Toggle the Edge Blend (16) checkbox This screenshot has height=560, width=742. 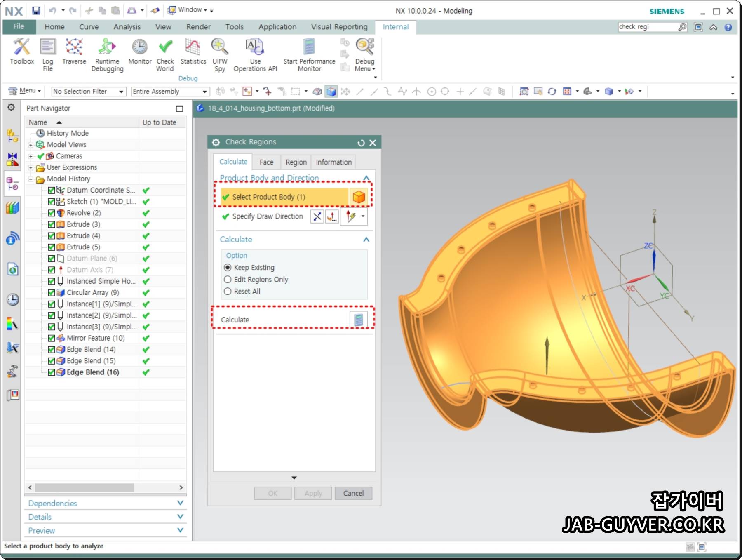[52, 372]
